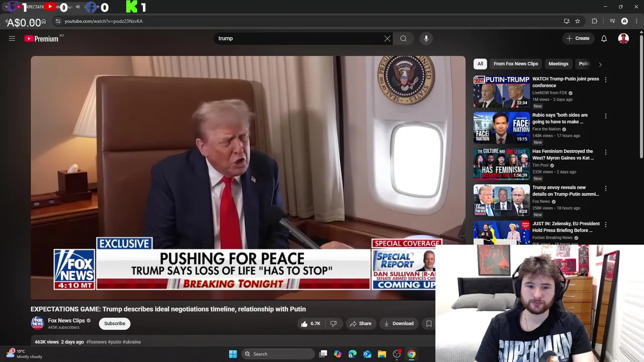
Task: Open the Chrome extensions puzzle icon
Action: coord(595,21)
